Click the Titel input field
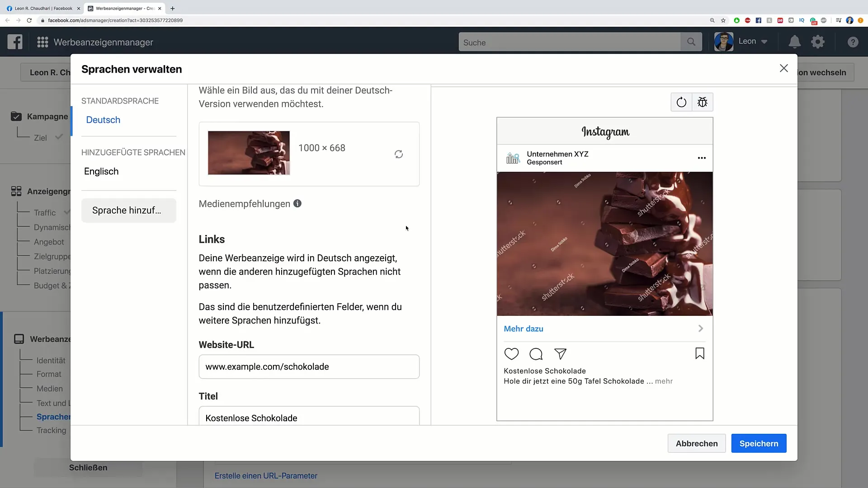Screen dimensions: 868x488 (309, 416)
